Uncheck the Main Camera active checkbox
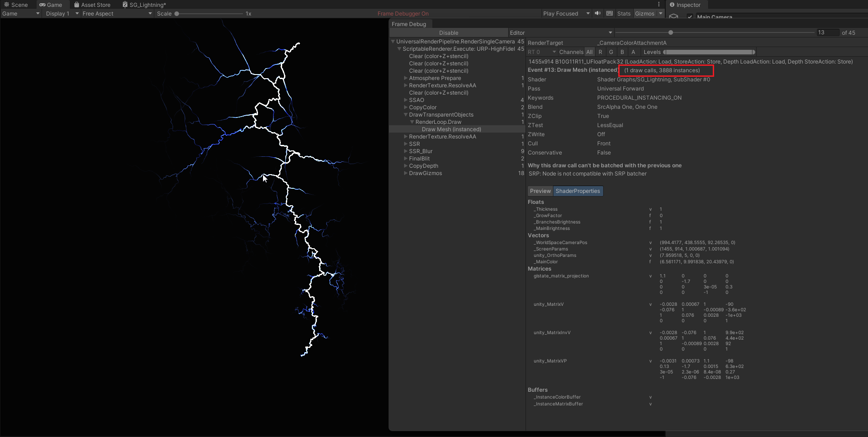 coord(690,17)
